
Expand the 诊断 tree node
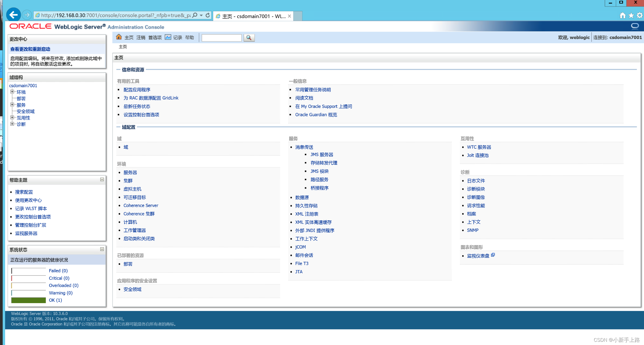12,124
